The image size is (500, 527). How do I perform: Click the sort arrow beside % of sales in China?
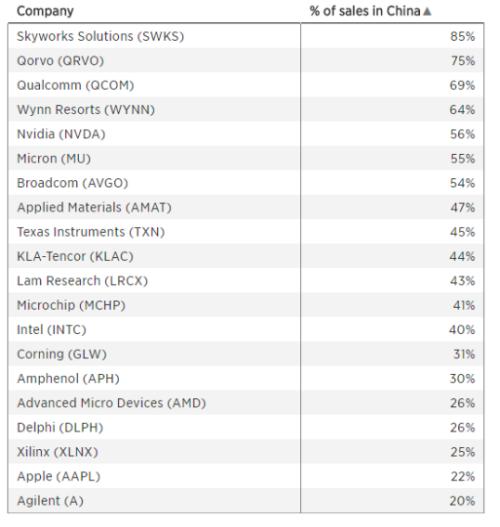coord(427,11)
